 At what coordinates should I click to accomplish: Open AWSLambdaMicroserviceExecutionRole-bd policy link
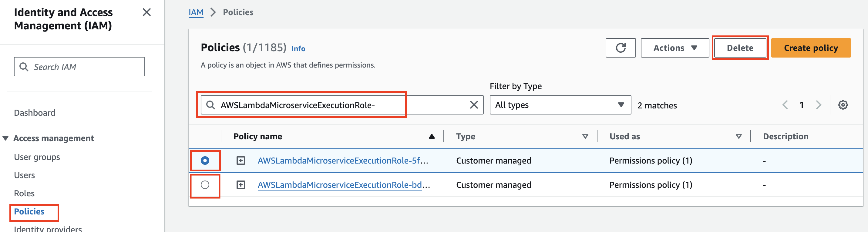coord(344,185)
